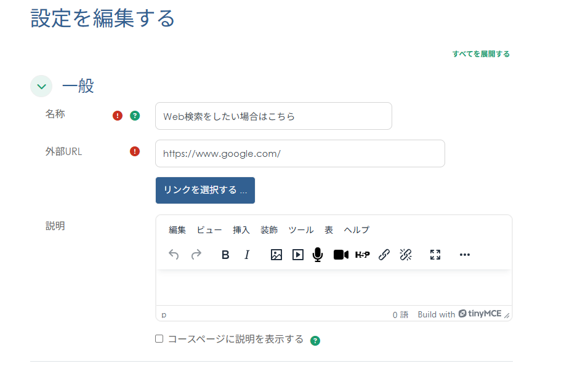Show more editor options via the ellipsis
Viewport: 588px width, 366px height.
(x=465, y=254)
